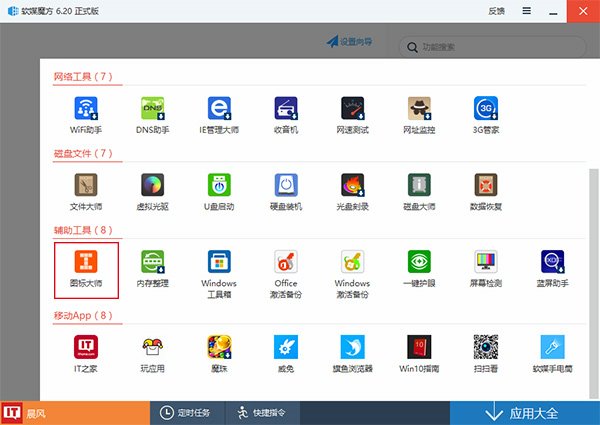600x425 pixels.
Task: Start the 收音机 radio app
Action: [286, 115]
